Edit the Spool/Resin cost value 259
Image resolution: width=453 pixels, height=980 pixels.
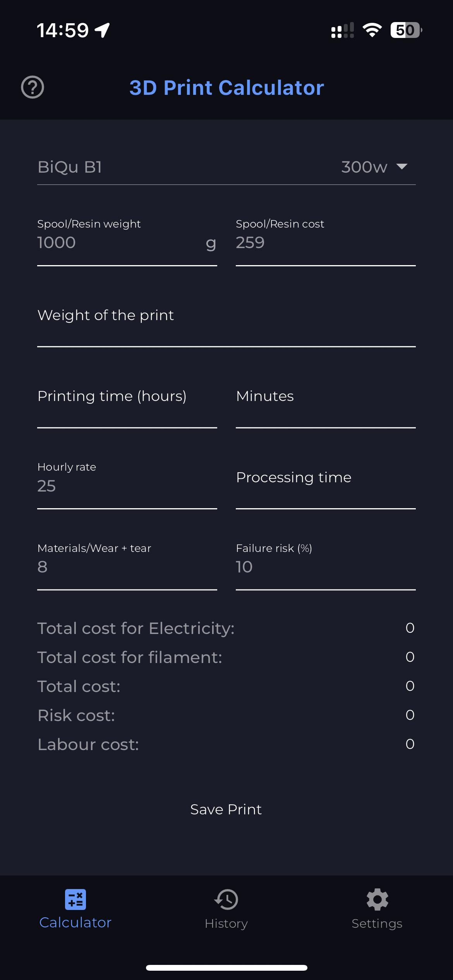point(326,243)
